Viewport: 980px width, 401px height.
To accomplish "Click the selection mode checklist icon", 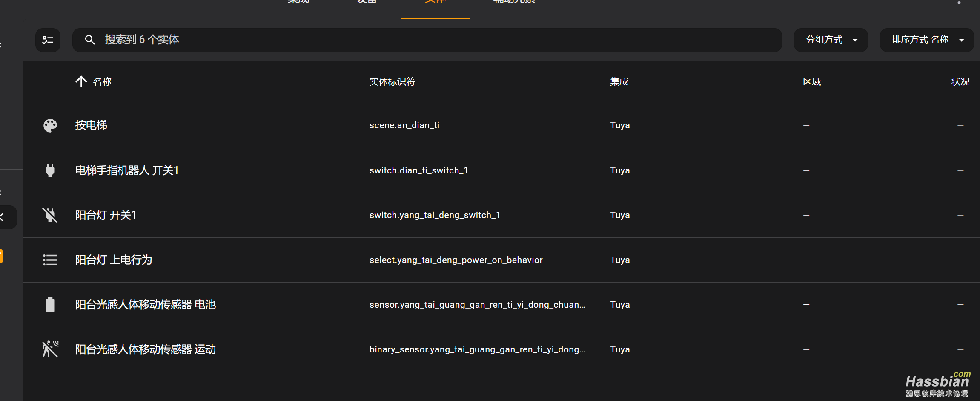I will click(48, 40).
